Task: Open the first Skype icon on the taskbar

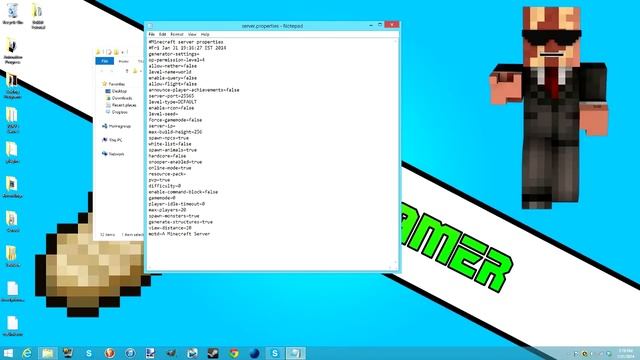Action: click(x=89, y=353)
